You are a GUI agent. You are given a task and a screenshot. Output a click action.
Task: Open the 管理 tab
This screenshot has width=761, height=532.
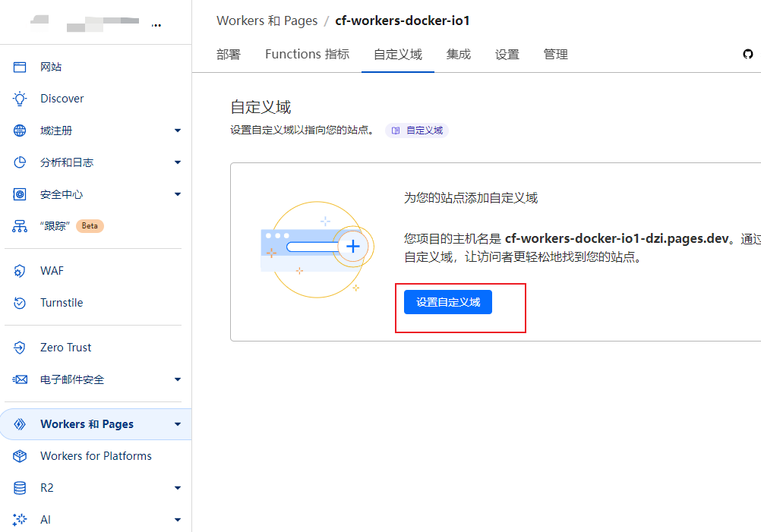coord(556,55)
